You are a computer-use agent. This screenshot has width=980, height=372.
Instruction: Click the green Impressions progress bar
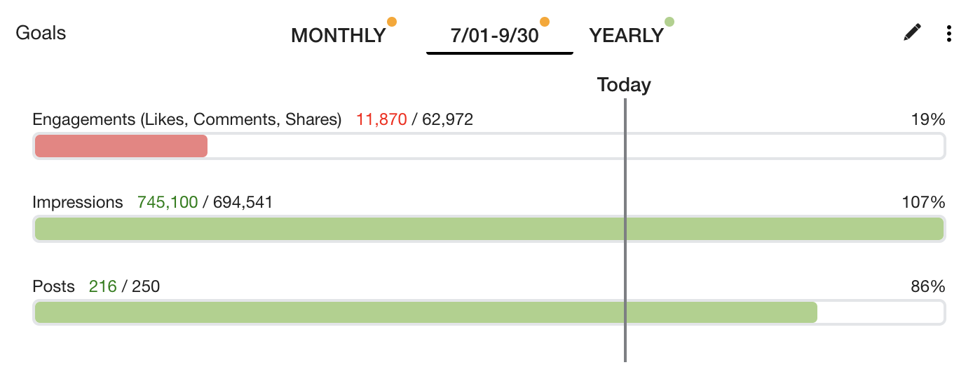(x=489, y=229)
